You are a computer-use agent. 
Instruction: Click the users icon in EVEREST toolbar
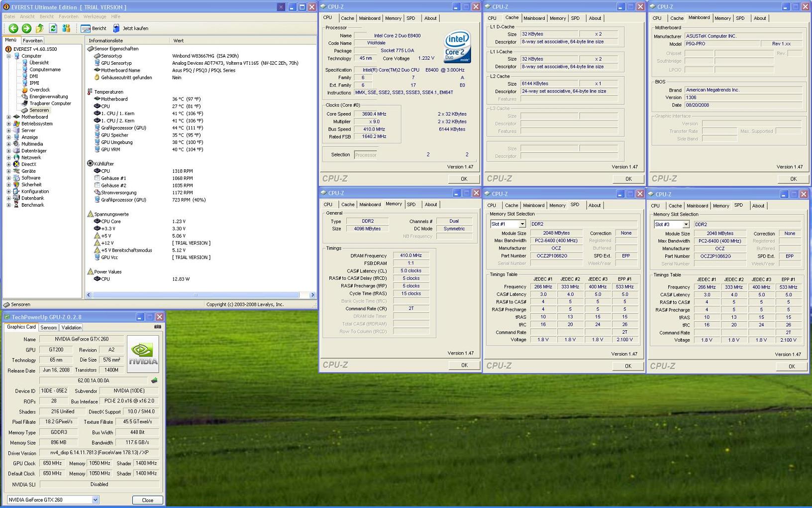(66, 28)
